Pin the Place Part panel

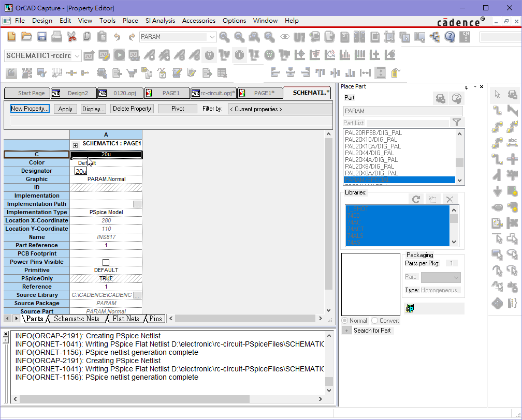pos(467,87)
